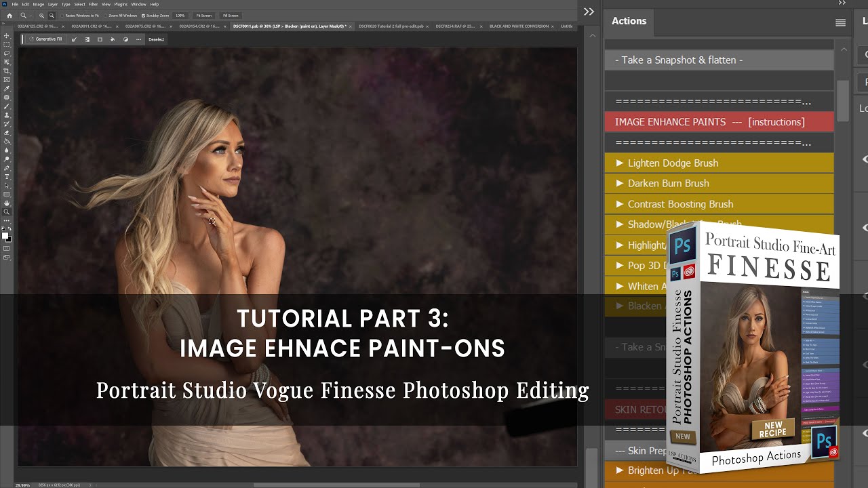Viewport: 868px width, 488px height.
Task: Open the Actions panel menu icon
Action: click(841, 22)
